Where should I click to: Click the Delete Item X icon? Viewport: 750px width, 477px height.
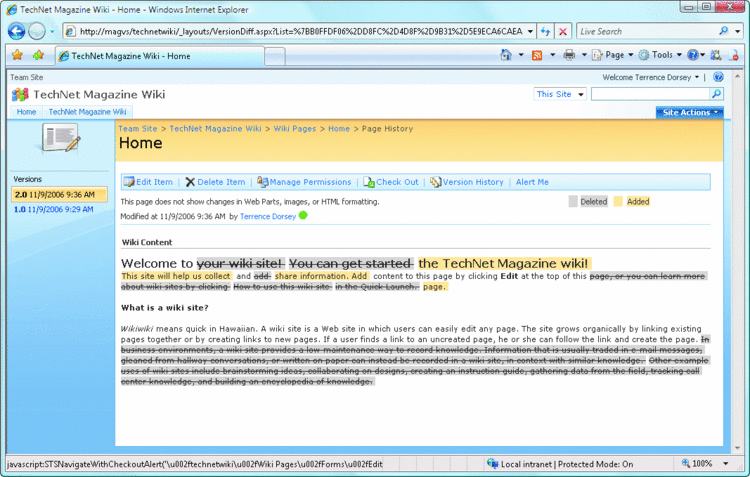(190, 182)
